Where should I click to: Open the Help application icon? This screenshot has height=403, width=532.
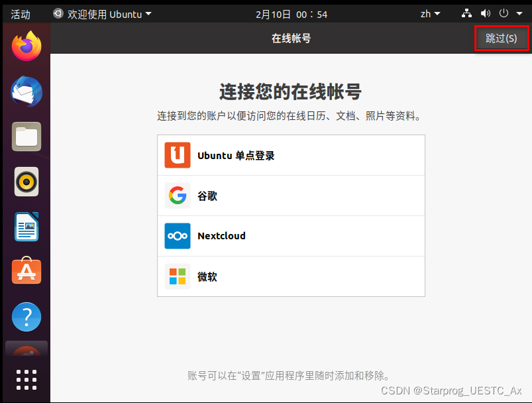click(26, 317)
